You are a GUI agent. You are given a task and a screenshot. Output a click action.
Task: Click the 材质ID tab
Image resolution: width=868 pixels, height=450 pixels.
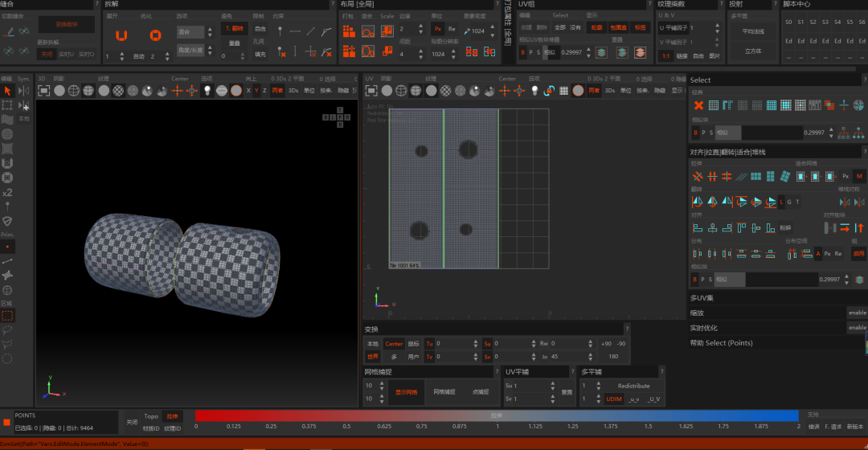point(151,428)
